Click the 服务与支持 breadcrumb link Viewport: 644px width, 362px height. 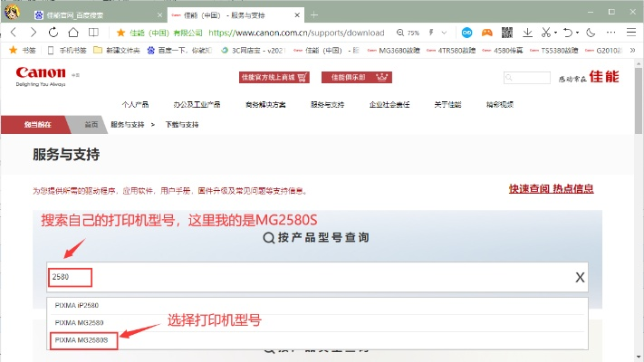pos(128,124)
